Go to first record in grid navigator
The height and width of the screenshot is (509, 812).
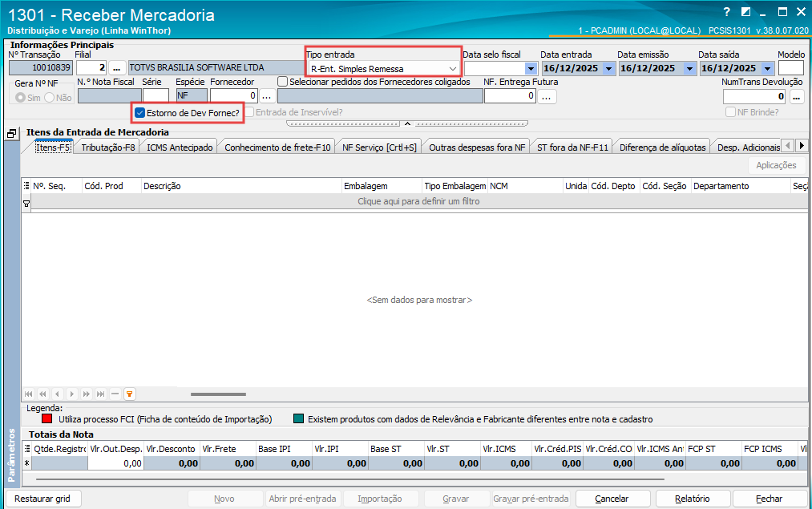point(29,394)
